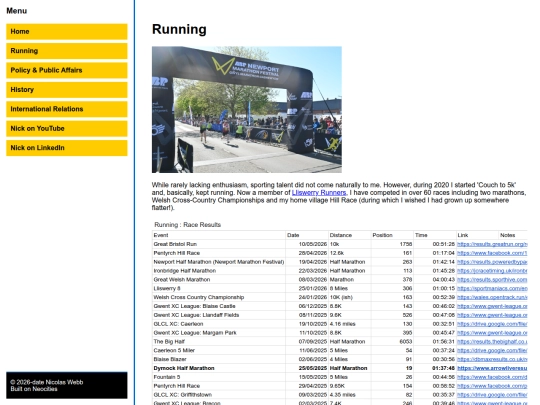Click the Time column header
This screenshot has height=405, width=540.
[x=435, y=235]
